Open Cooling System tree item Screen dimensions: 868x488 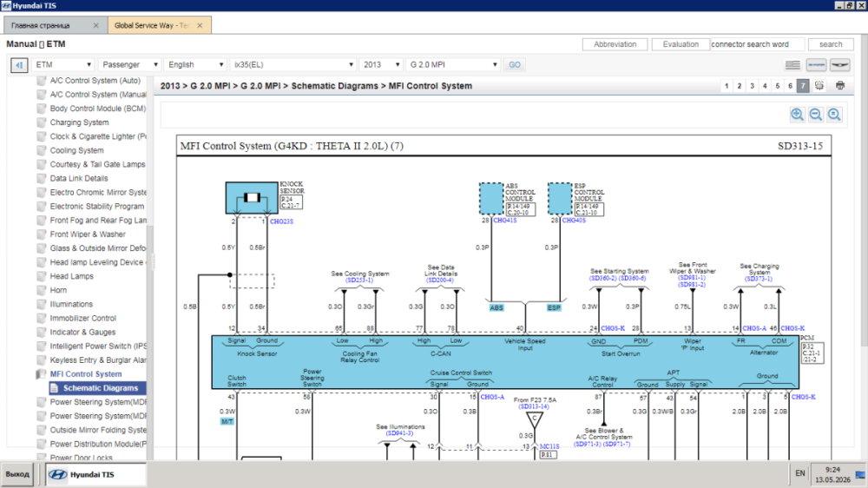pos(76,151)
